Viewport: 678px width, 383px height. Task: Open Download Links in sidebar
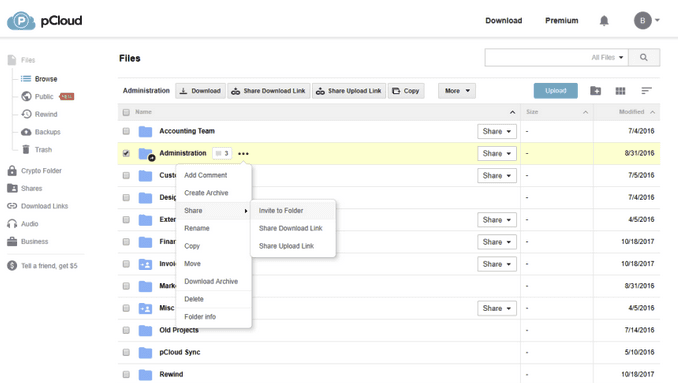point(38,206)
